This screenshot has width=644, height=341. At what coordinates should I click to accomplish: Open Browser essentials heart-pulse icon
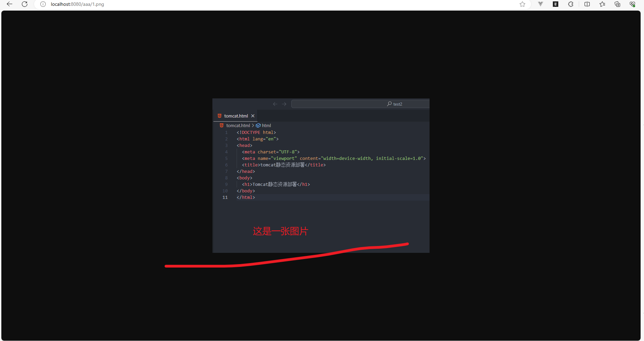(632, 4)
